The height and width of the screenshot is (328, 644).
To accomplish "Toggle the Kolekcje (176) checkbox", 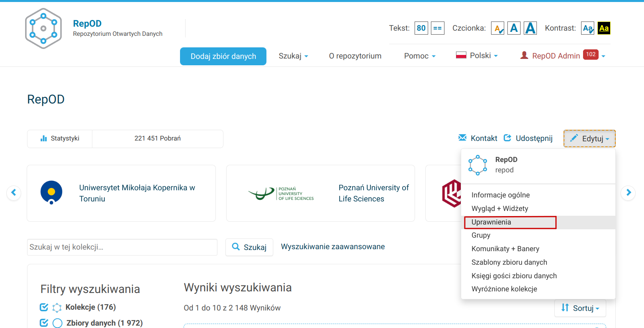I will pos(44,307).
